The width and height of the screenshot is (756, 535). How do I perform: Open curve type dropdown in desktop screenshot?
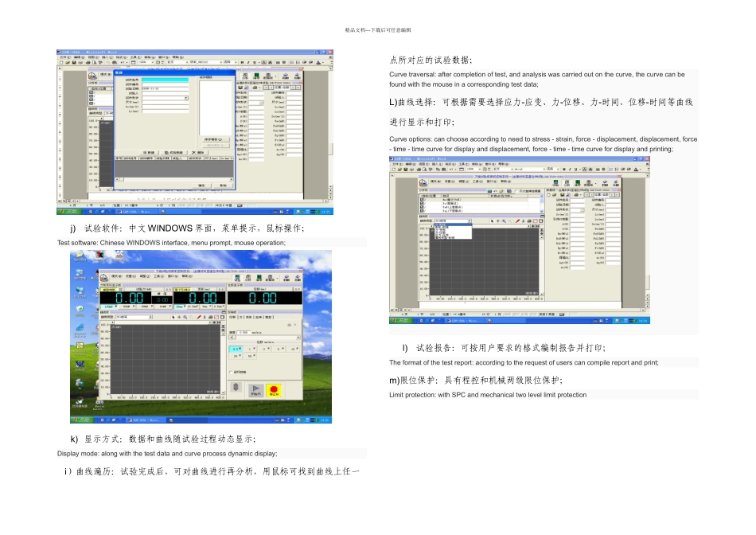tap(150, 317)
